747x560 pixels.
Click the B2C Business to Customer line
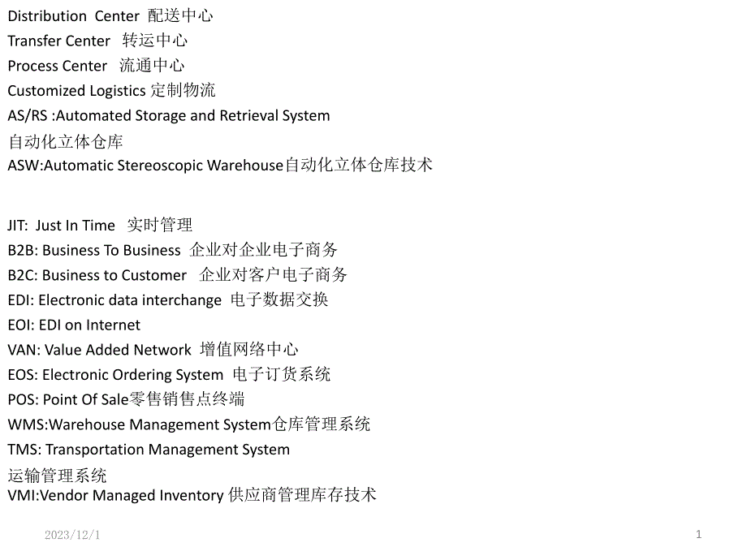click(x=177, y=275)
